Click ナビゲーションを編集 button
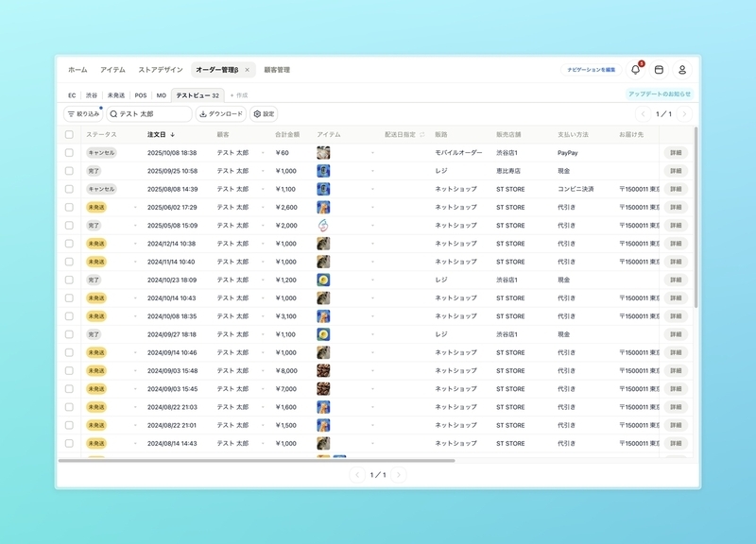Viewport: 756px width, 544px height. point(592,70)
